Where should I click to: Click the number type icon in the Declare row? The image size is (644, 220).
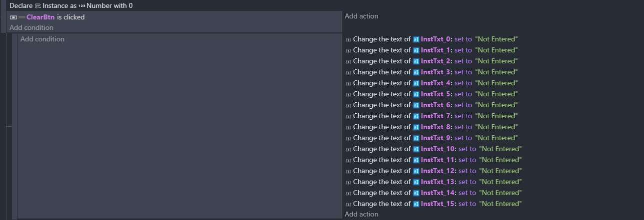pyautogui.click(x=82, y=6)
